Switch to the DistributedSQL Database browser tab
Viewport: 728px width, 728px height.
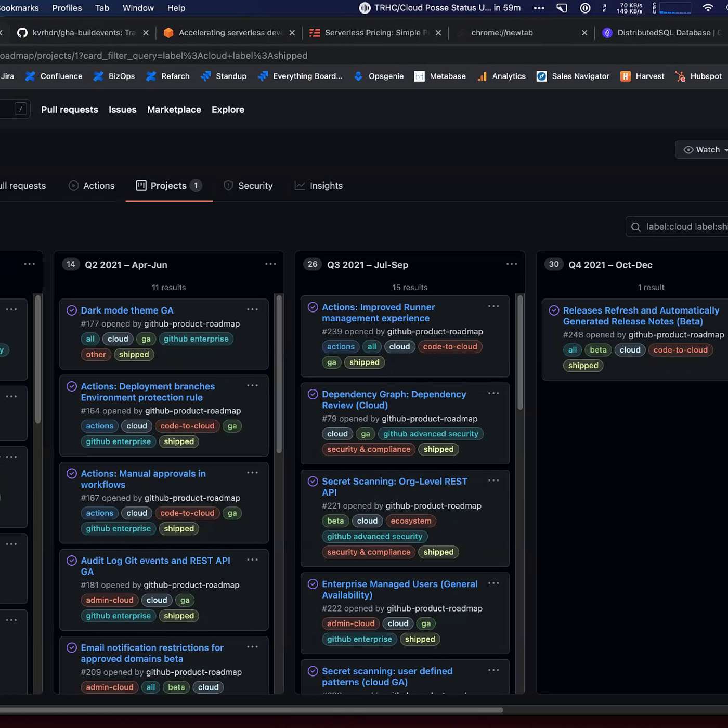pos(663,33)
